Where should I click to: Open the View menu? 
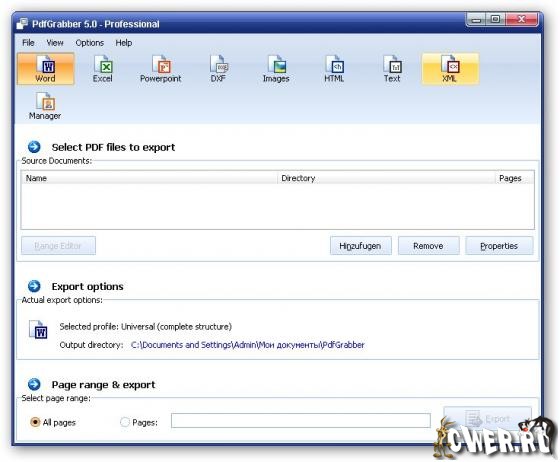tap(55, 43)
